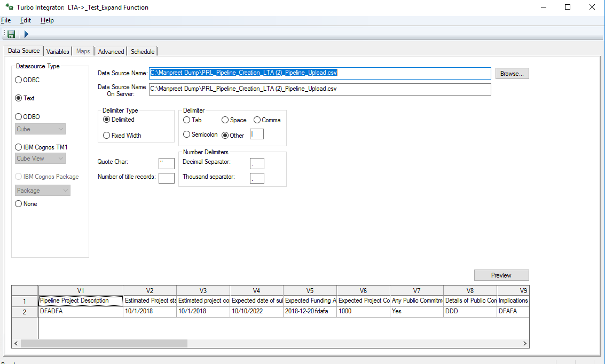This screenshot has height=364, width=605.
Task: Click inside the Quote Char field
Action: (x=166, y=163)
